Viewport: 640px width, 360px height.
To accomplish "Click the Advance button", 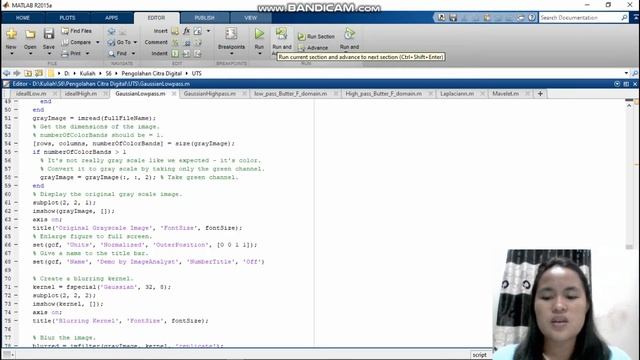I will tap(313, 48).
